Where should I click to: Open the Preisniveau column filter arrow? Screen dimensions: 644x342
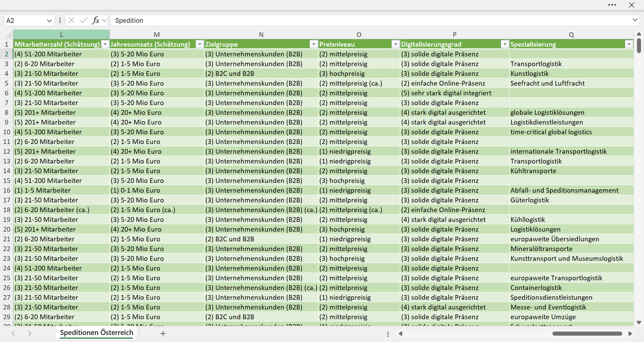pyautogui.click(x=395, y=44)
